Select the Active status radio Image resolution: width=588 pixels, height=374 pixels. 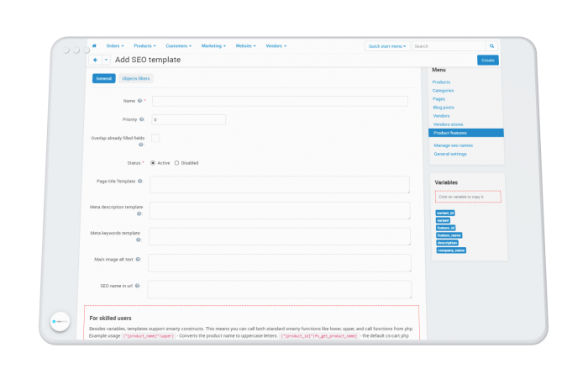tap(153, 163)
